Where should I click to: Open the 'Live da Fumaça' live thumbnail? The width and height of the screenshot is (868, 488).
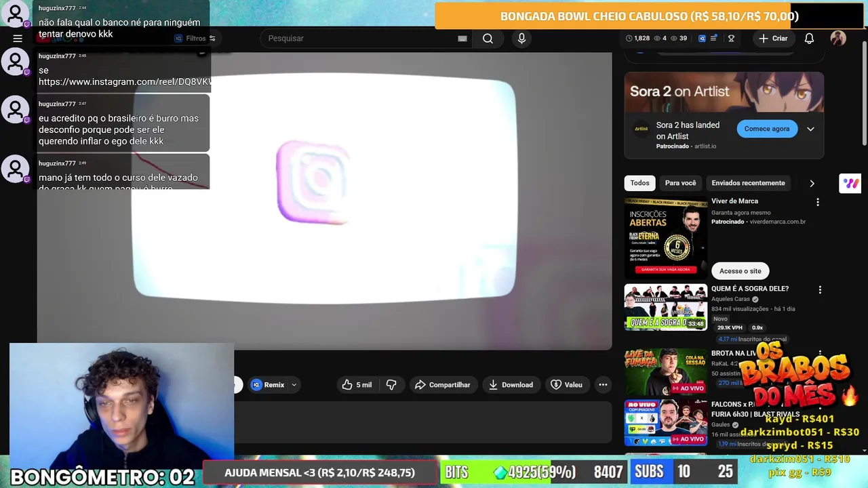pos(666,371)
